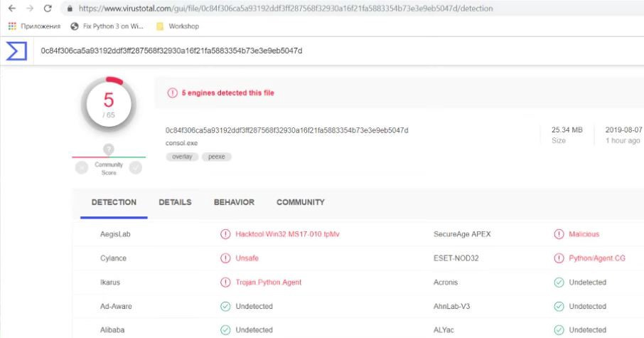Reload the page with refresh icon
This screenshot has height=338, width=644.
[47, 9]
